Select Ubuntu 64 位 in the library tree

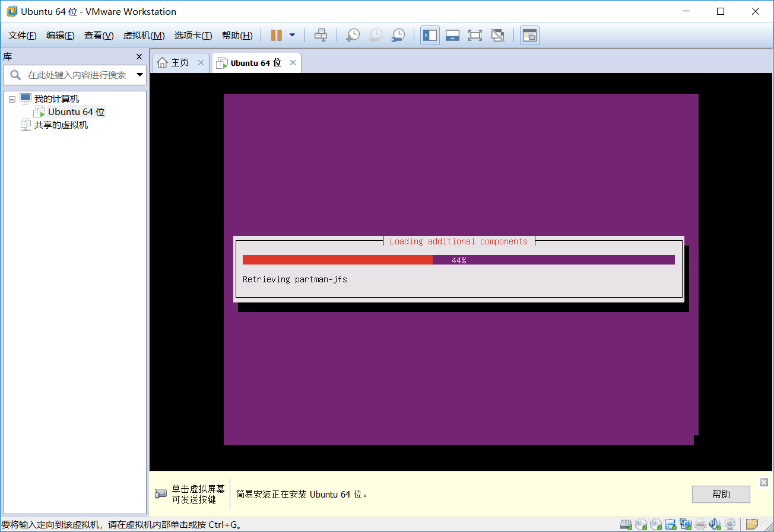coord(77,112)
